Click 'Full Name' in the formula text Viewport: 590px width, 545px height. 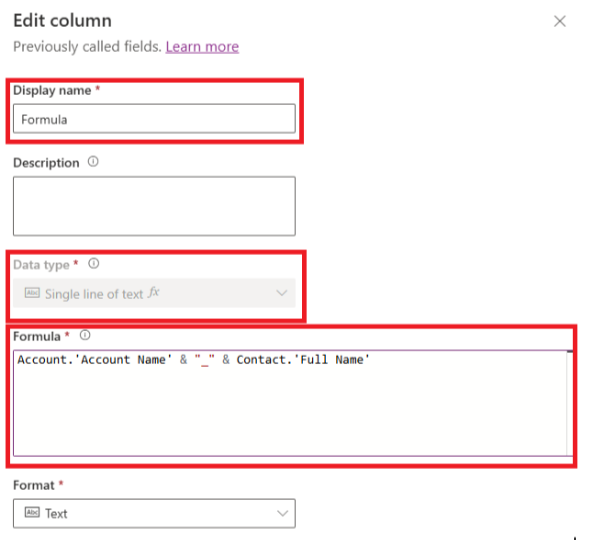332,360
